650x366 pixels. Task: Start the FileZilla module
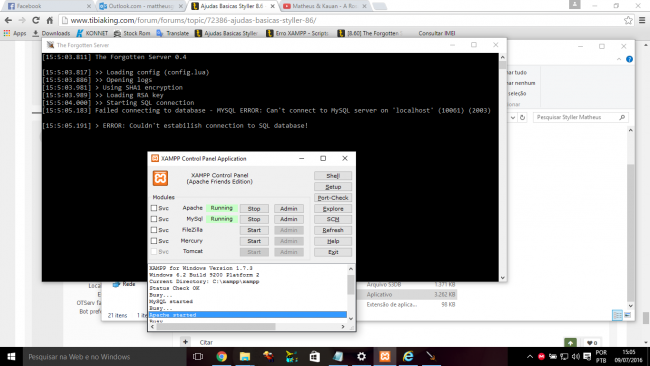(x=254, y=230)
